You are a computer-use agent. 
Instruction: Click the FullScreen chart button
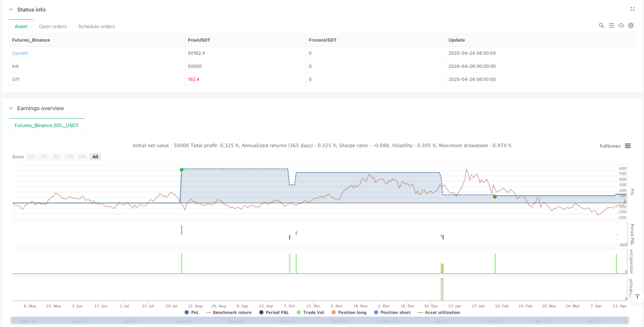point(610,146)
